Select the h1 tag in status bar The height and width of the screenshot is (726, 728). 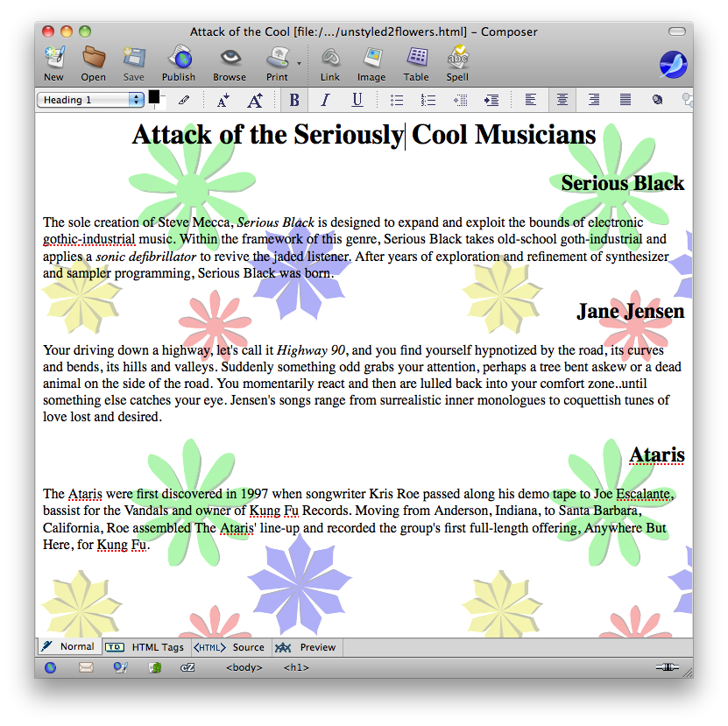coord(296,667)
